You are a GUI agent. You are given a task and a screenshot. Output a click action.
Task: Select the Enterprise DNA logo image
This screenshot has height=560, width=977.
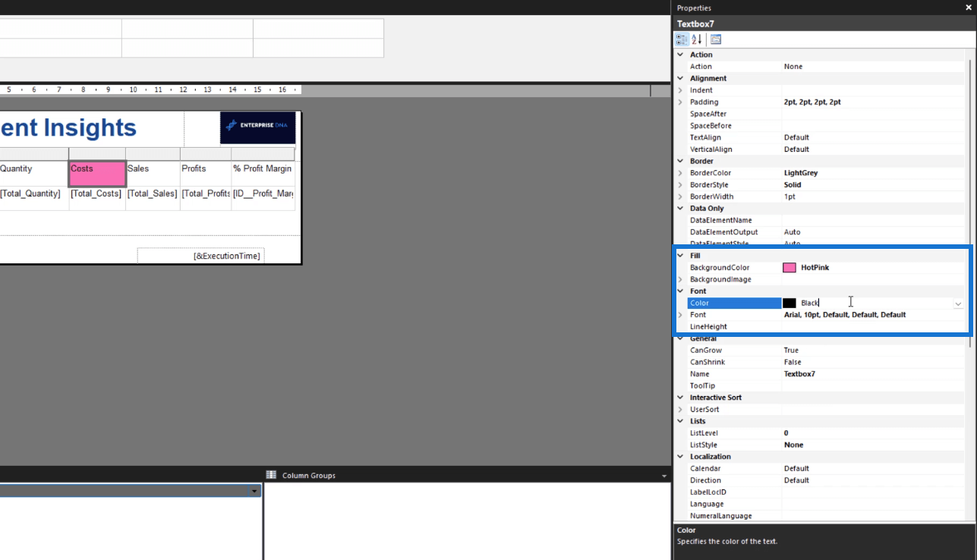click(258, 127)
